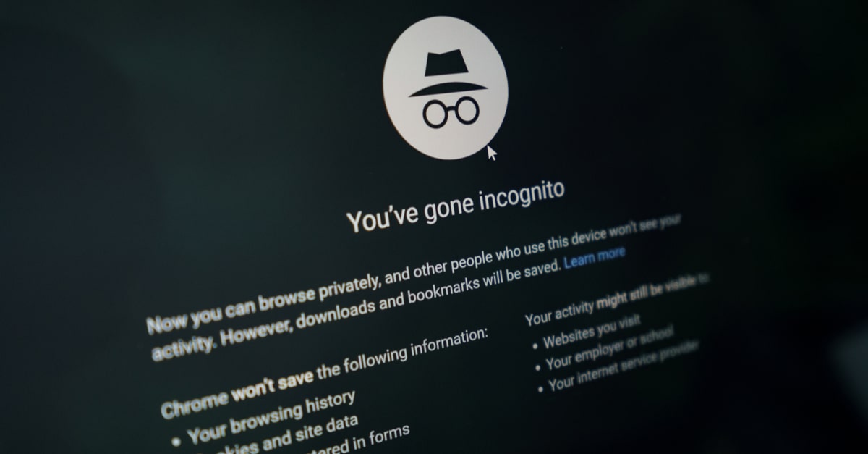
Task: Select Chrome won't save the following information heading
Action: [325, 371]
